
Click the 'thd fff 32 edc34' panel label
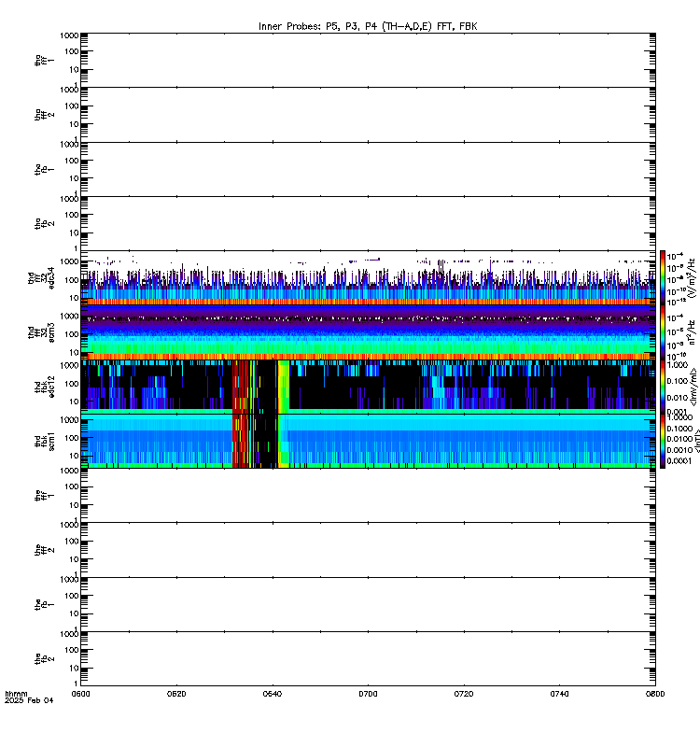[41, 278]
